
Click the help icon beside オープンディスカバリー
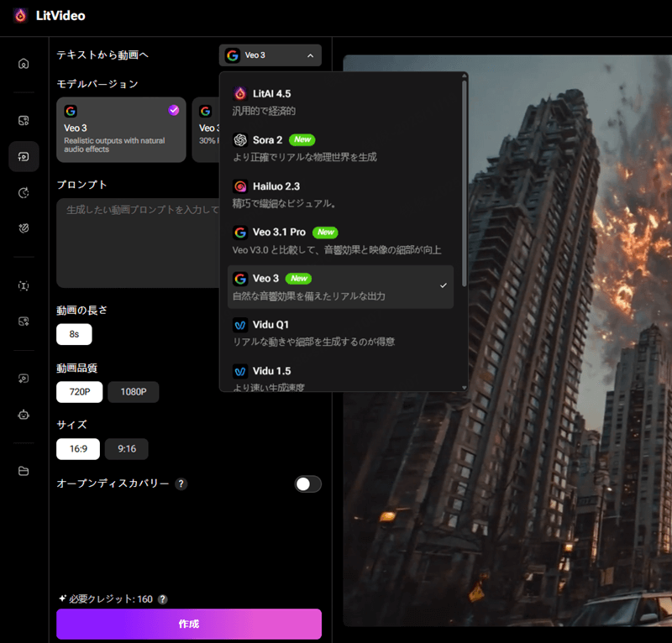tap(181, 484)
